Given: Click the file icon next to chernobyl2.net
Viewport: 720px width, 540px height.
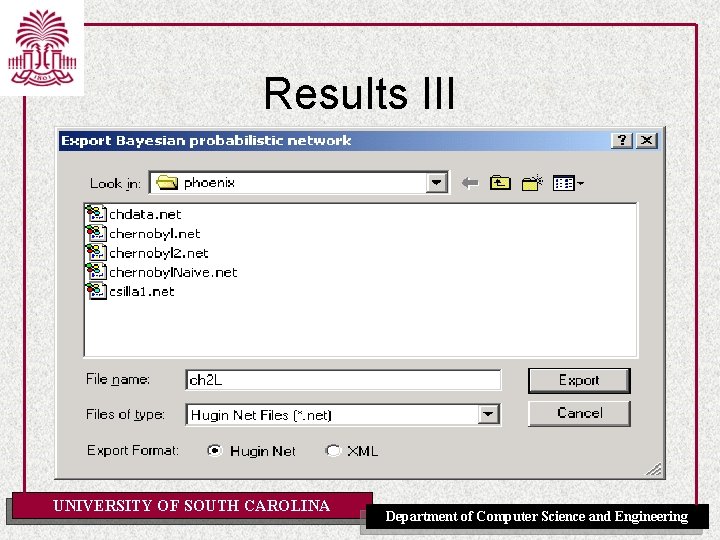Looking at the screenshot, I should click(x=96, y=253).
